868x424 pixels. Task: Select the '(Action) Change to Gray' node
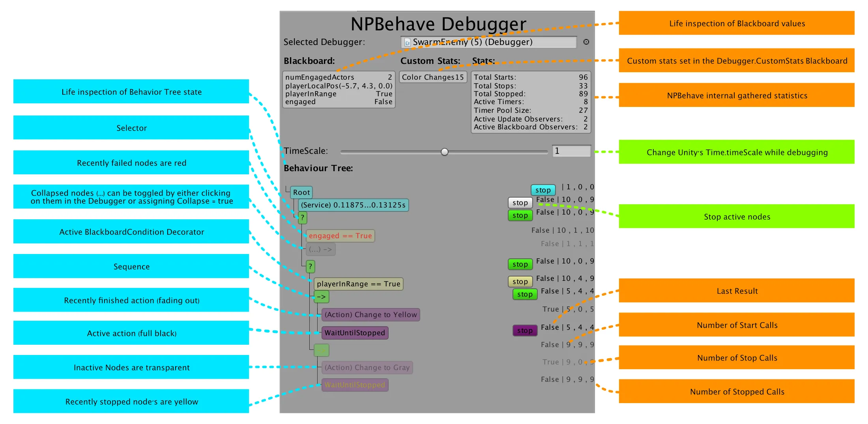point(367,368)
